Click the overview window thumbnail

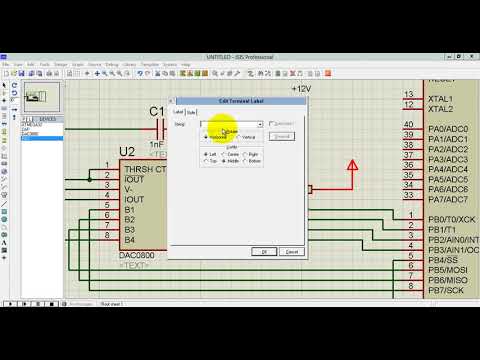42,97
